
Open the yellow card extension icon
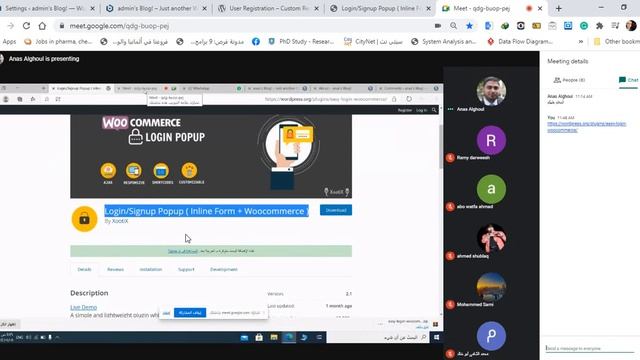pos(536,26)
